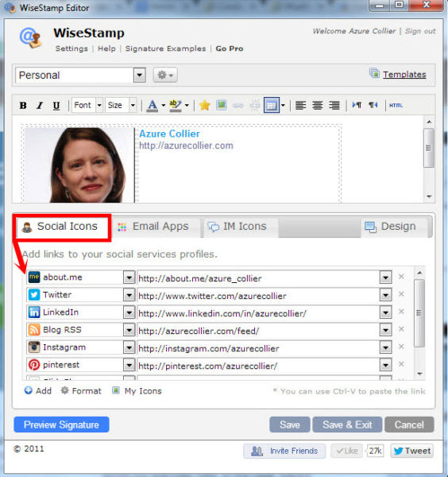The width and height of the screenshot is (448, 477).
Task: Open the Design tab
Action: pyautogui.click(x=391, y=227)
